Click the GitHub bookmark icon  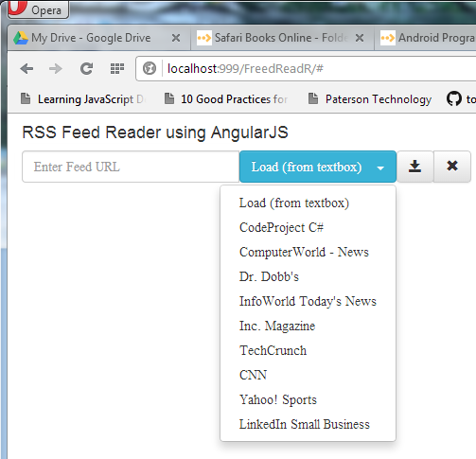point(454,99)
